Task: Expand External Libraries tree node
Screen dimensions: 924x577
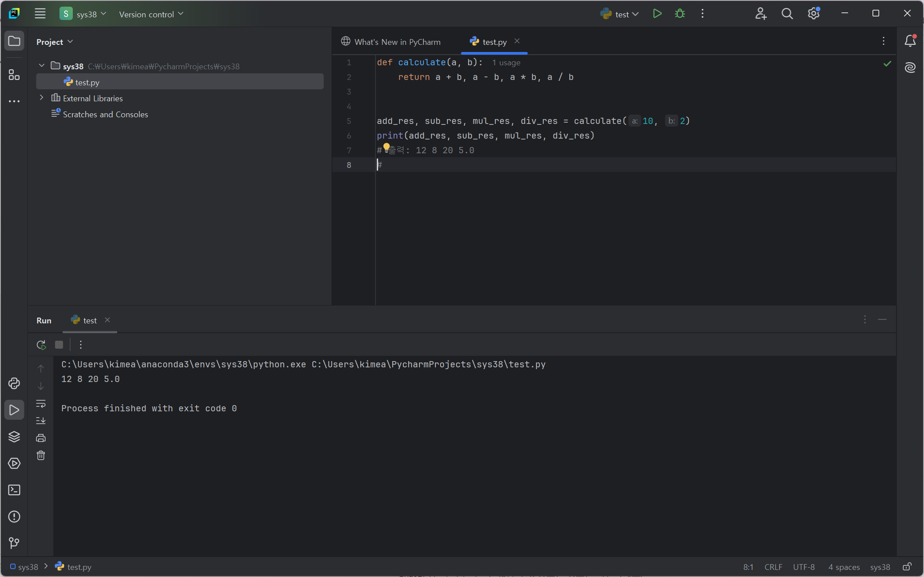Action: (42, 98)
